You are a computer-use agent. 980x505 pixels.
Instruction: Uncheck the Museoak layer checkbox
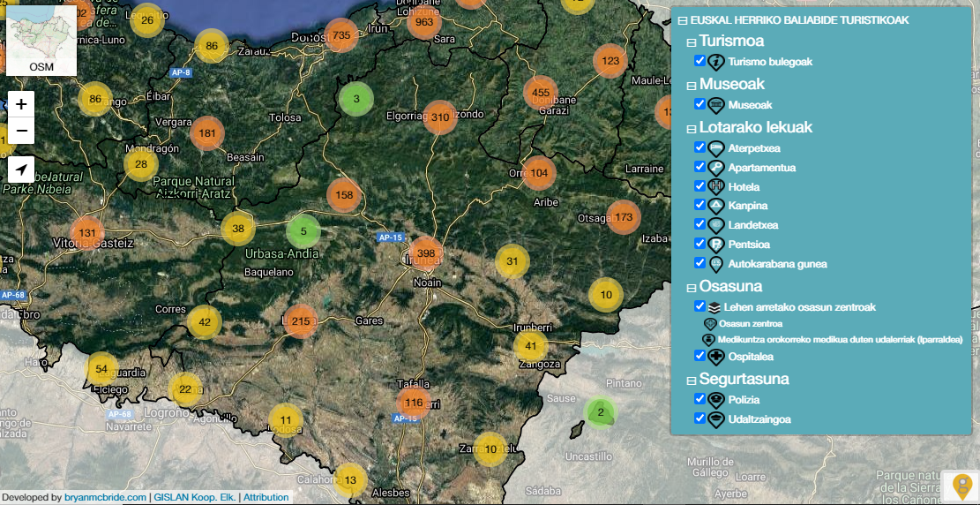(699, 104)
